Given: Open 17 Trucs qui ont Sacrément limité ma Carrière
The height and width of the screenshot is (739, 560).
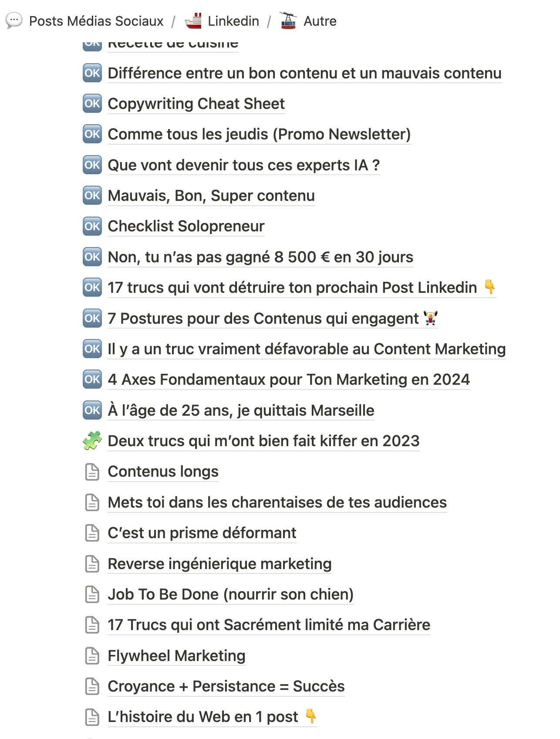Looking at the screenshot, I should [x=268, y=624].
